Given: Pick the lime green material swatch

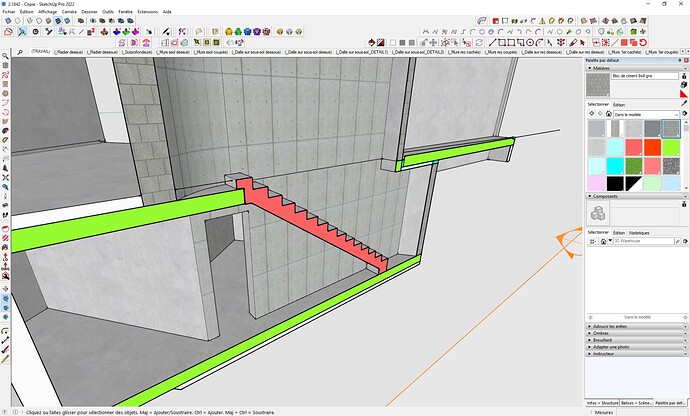Looking at the screenshot, I should pos(671,147).
